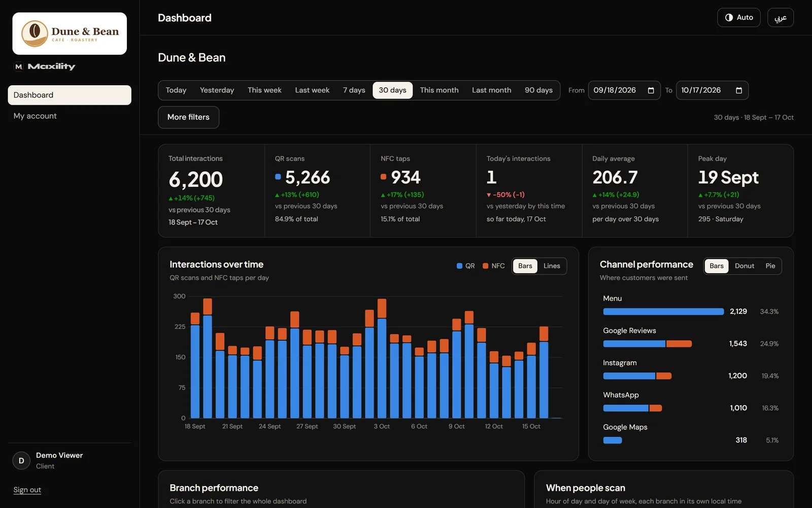Screen dimensions: 812x508
Task: Select the This week range
Action: pos(264,90)
